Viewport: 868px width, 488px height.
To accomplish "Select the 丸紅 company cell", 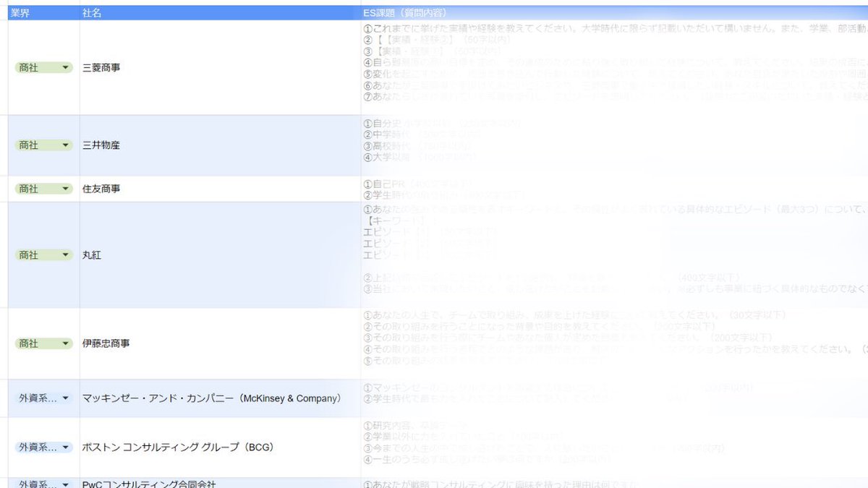I will (x=221, y=255).
